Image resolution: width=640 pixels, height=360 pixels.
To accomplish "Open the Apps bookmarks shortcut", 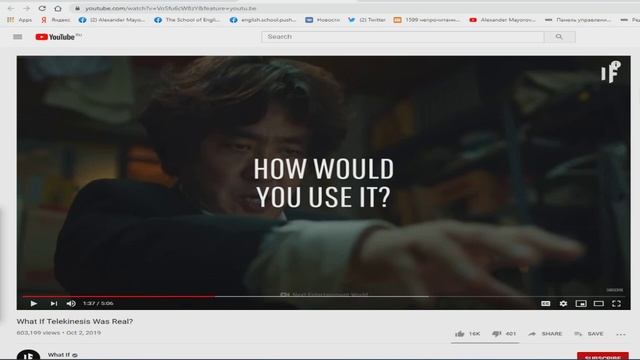I will click(20, 20).
